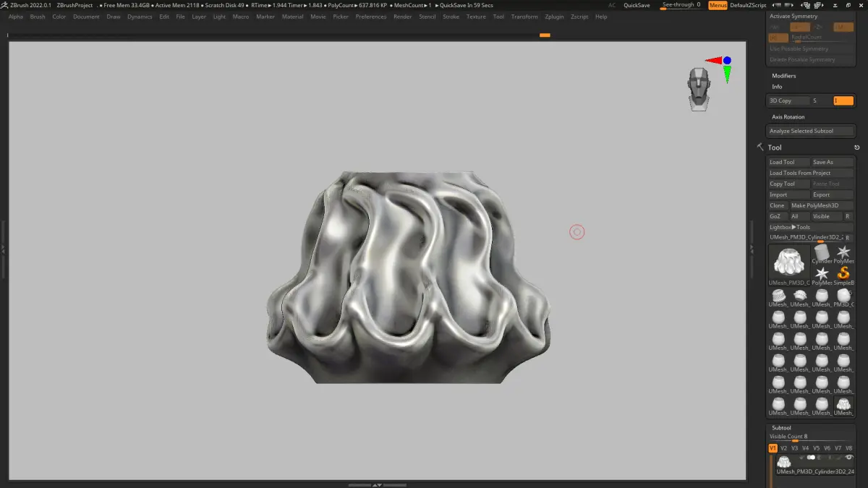Click the camera view head orientation icon
This screenshot has width=868, height=488.
(x=699, y=89)
